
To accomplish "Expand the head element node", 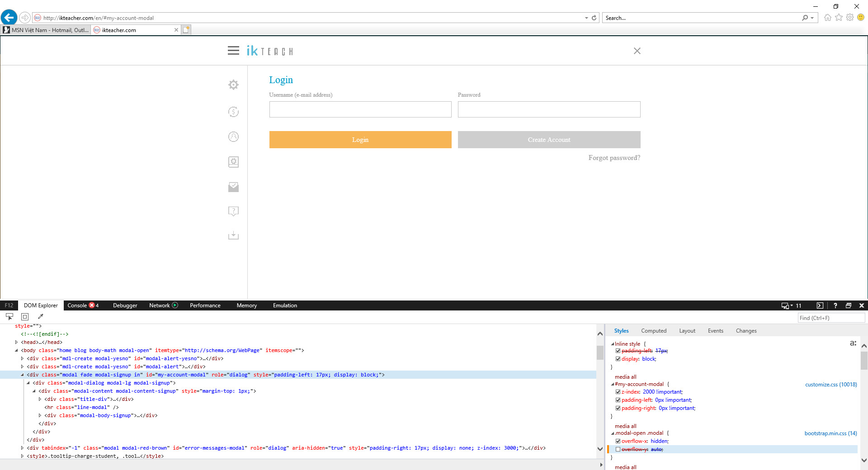I will click(x=17, y=342).
